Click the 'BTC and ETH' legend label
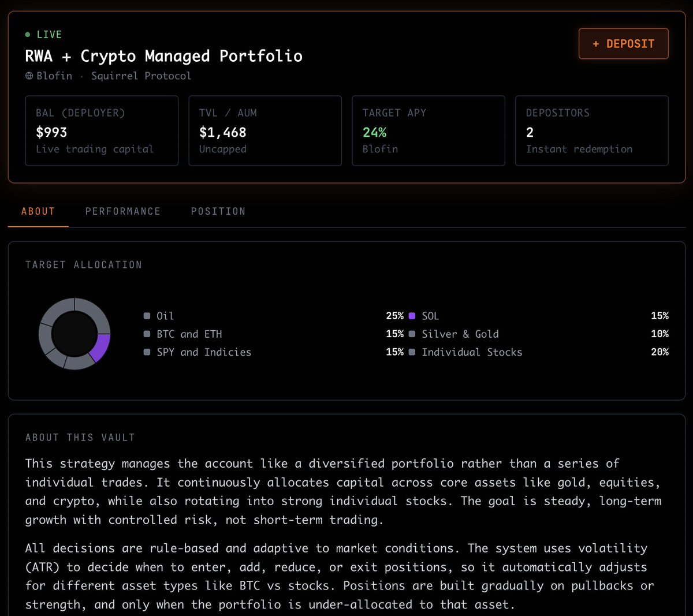 click(189, 334)
